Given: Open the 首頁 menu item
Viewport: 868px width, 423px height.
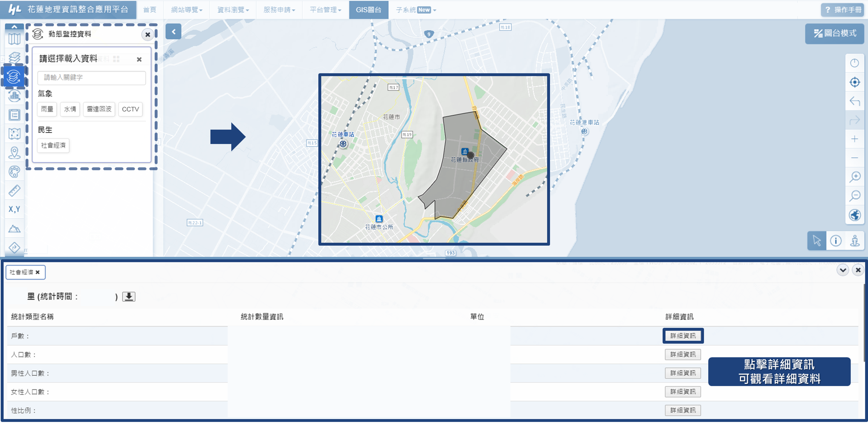Looking at the screenshot, I should tap(150, 10).
